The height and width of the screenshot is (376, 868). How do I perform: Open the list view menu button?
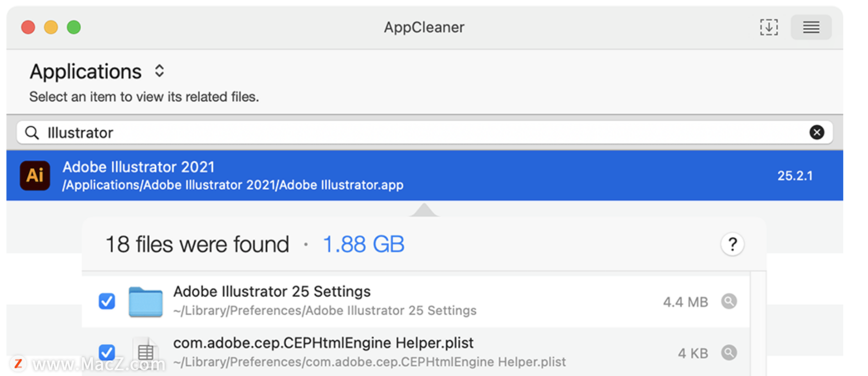point(811,27)
